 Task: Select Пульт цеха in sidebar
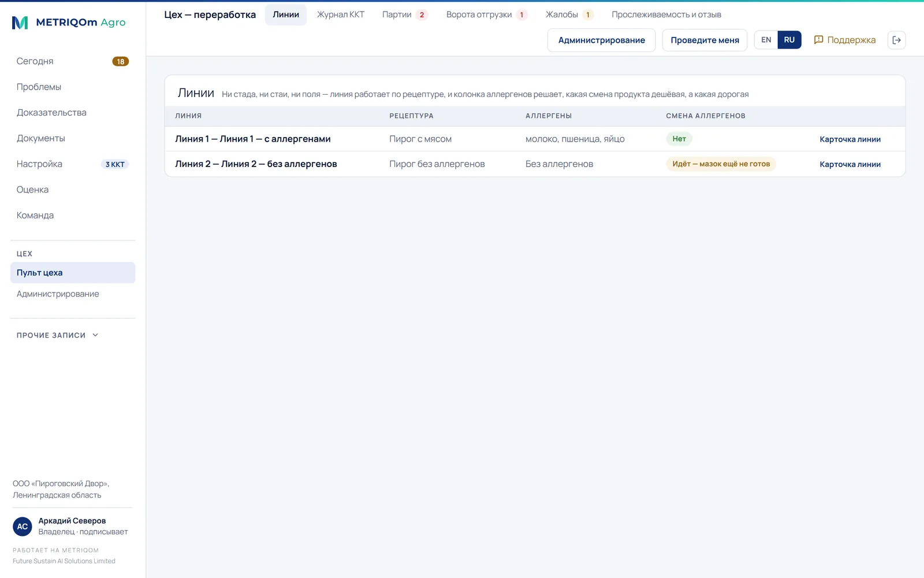point(73,273)
